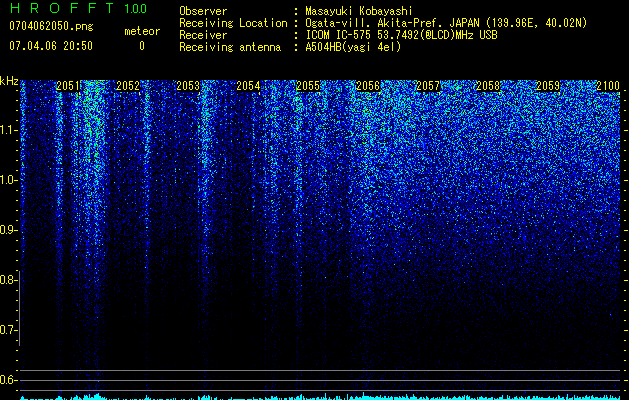
Task: Click the date stamp 07.04.06 20:50
Action: (51, 46)
